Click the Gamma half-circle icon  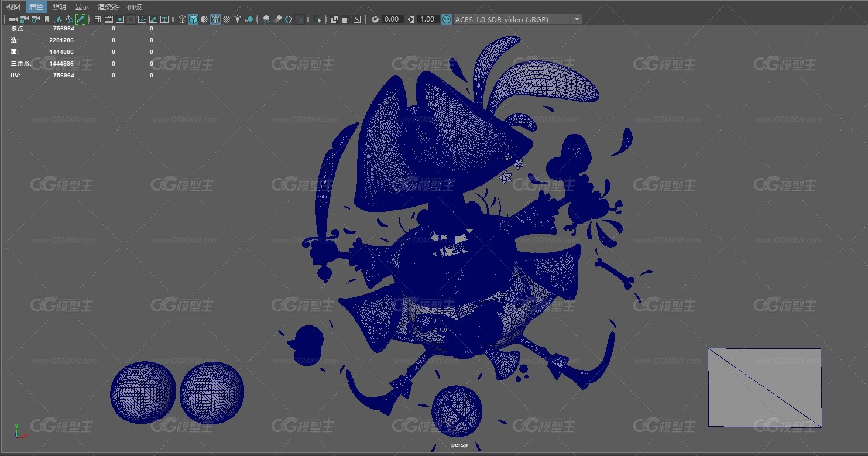click(411, 19)
